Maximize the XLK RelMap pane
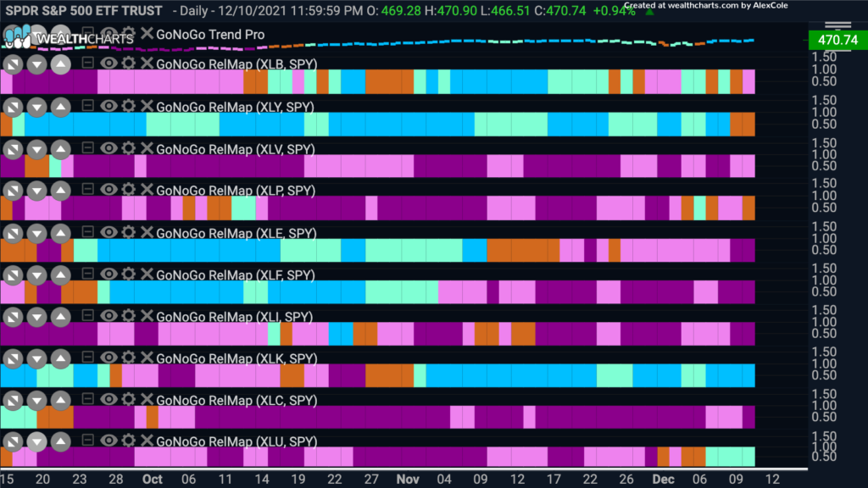Viewport: 868px width, 488px height. click(13, 359)
